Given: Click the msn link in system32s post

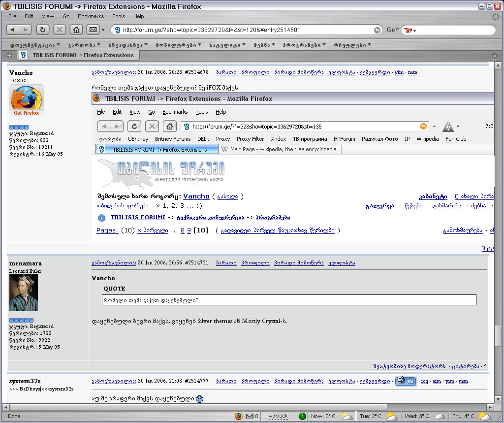Looking at the screenshot, I should point(463,381).
